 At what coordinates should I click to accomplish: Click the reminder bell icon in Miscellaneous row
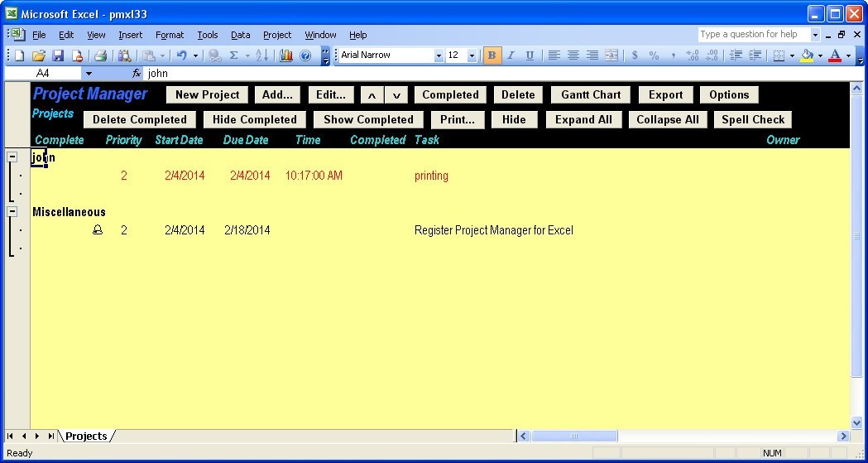(98, 229)
